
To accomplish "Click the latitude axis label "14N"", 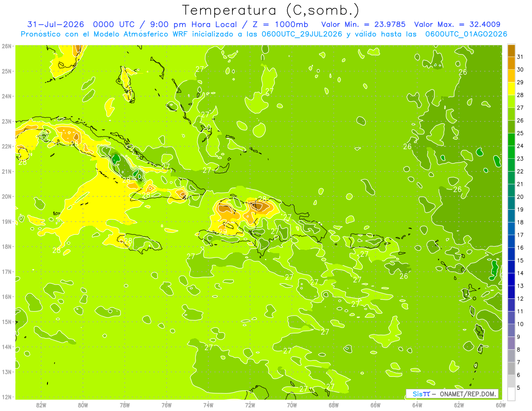I will [x=7, y=347].
